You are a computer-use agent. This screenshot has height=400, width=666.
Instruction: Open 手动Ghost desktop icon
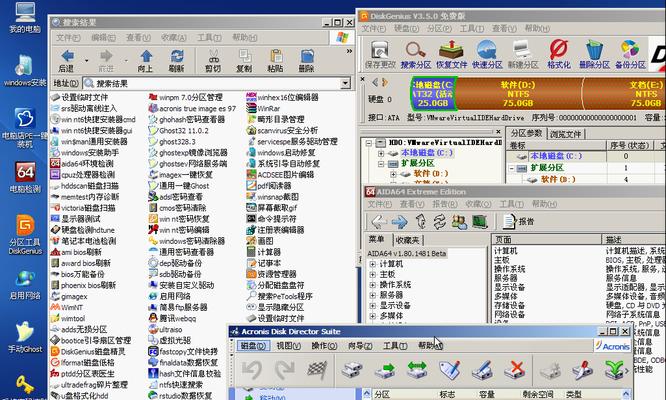[25, 338]
